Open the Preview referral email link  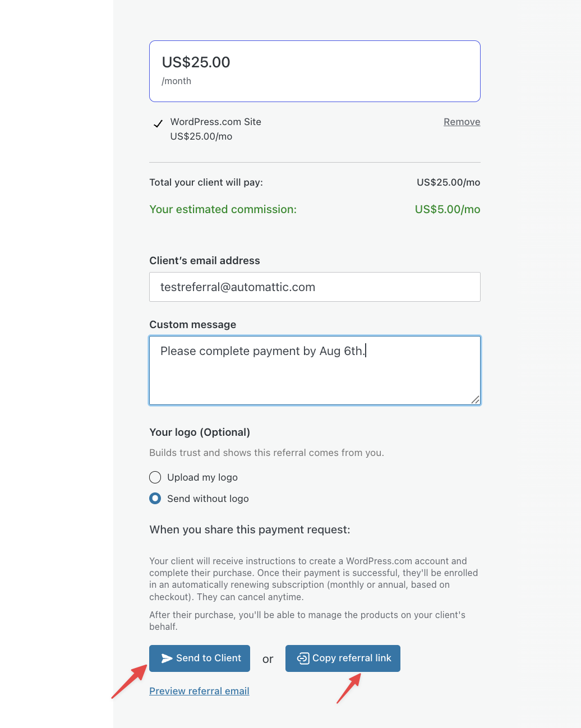tap(199, 691)
